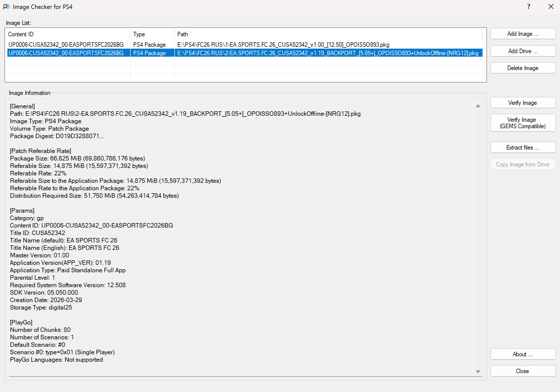Open the Add Drive dialog
The width and height of the screenshot is (560, 392).
tap(523, 51)
